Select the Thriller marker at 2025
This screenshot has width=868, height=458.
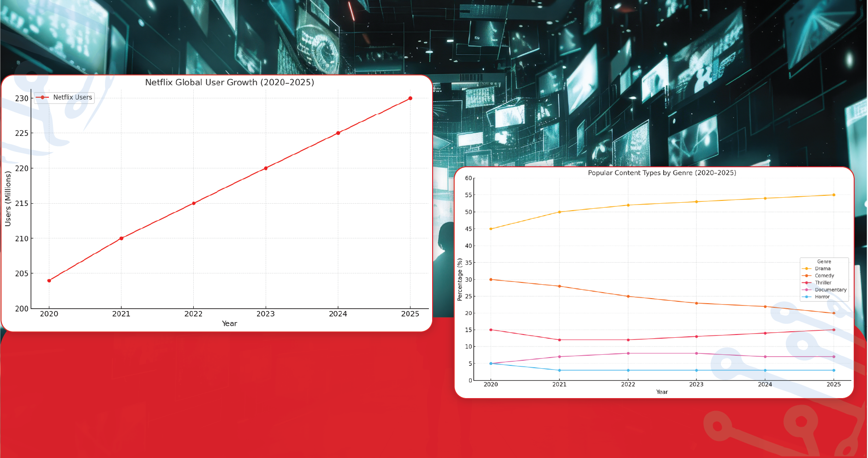[833, 329]
